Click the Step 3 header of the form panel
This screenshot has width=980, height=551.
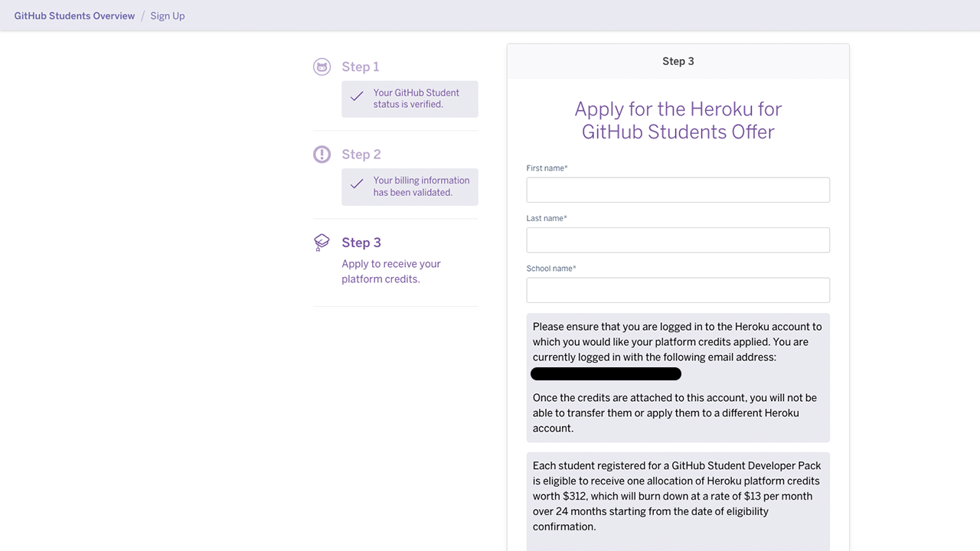[x=678, y=61]
